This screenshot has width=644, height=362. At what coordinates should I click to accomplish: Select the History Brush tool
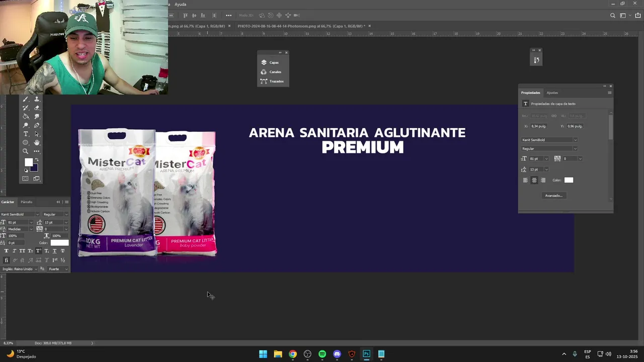(x=26, y=108)
